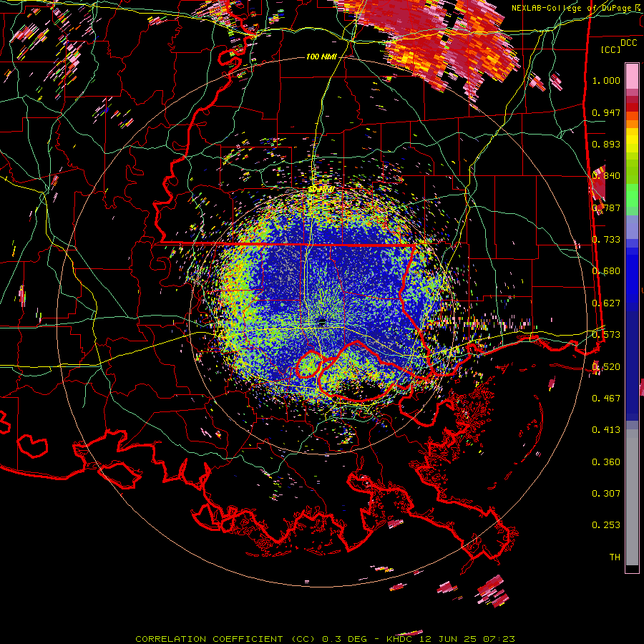This screenshot has height=644, width=644.
Task: Select the 0.360 legend value
Action: pyautogui.click(x=606, y=462)
